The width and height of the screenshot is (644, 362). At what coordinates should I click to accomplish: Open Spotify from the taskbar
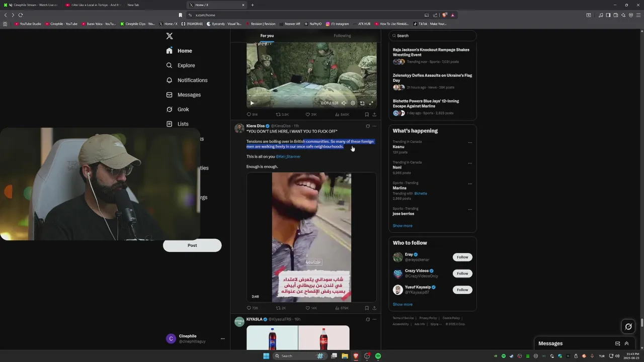(378, 356)
